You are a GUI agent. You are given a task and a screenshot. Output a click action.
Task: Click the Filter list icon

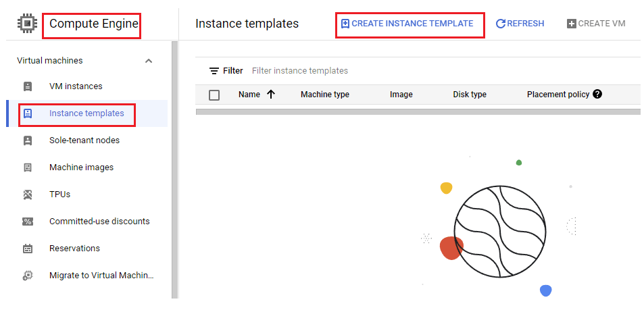(214, 71)
